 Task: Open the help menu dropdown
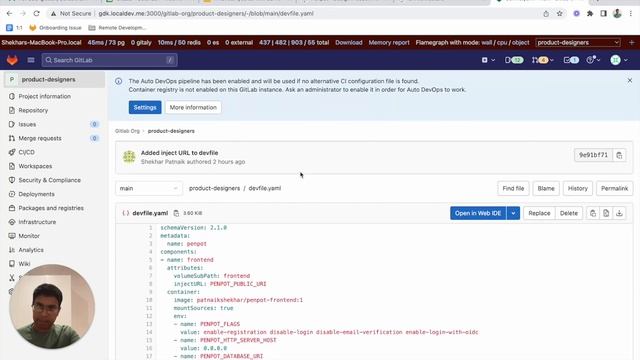click(x=593, y=60)
